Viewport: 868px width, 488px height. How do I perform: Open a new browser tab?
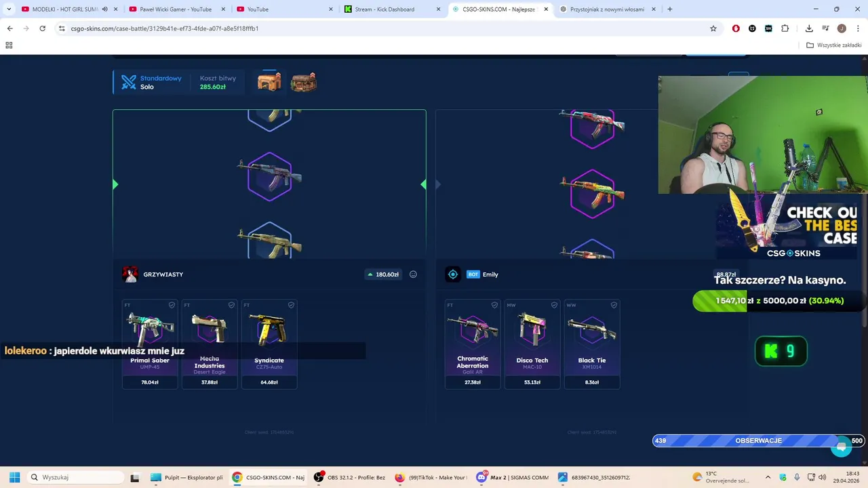point(670,9)
